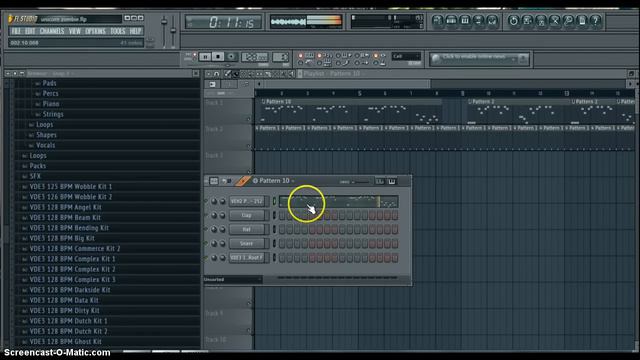
Task: Adjust the master pitch slider
Action: tap(173, 32)
